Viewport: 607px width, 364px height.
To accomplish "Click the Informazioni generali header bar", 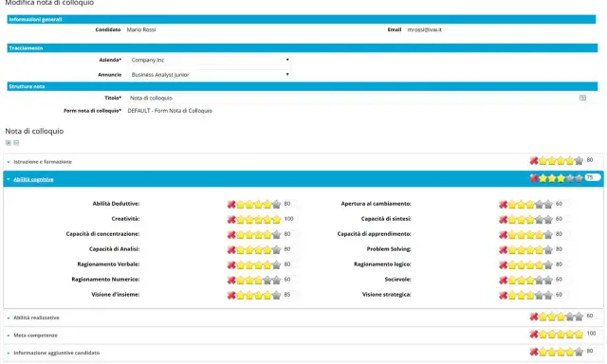I will 302,19.
